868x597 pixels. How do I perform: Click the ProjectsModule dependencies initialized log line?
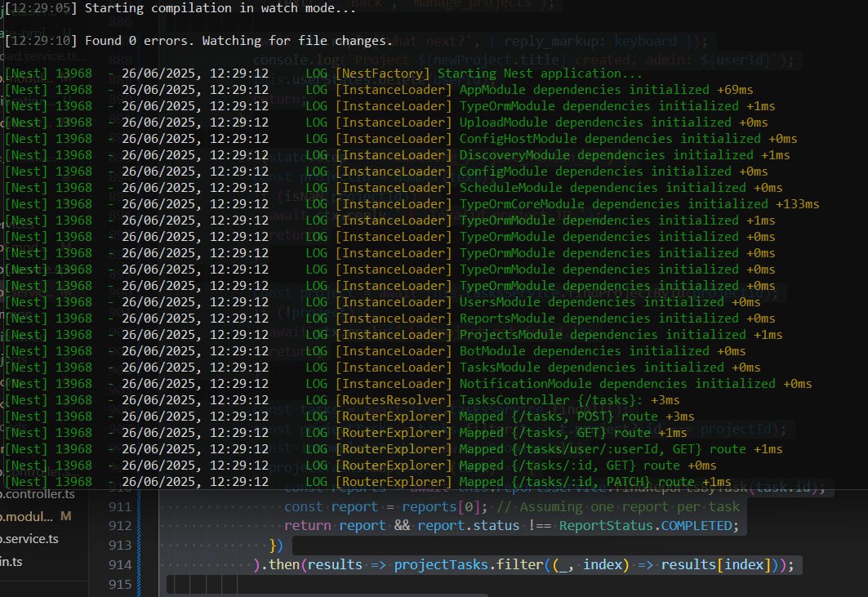(x=394, y=335)
